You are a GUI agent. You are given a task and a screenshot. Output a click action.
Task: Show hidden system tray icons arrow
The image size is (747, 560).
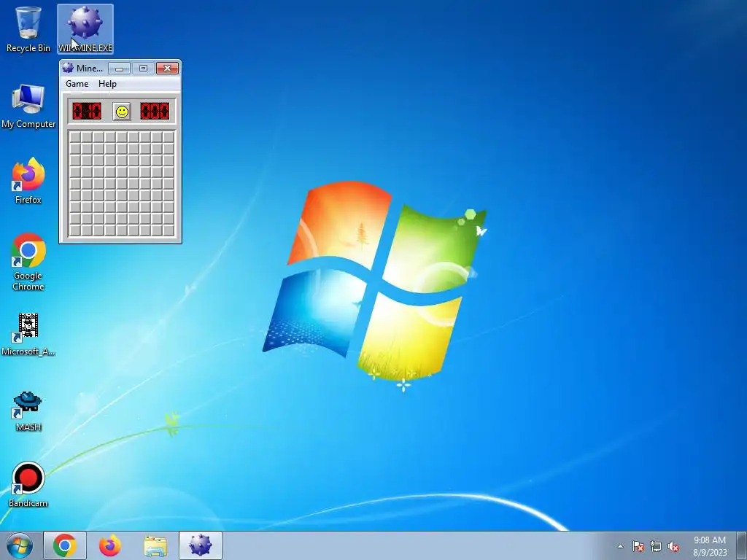coord(620,546)
